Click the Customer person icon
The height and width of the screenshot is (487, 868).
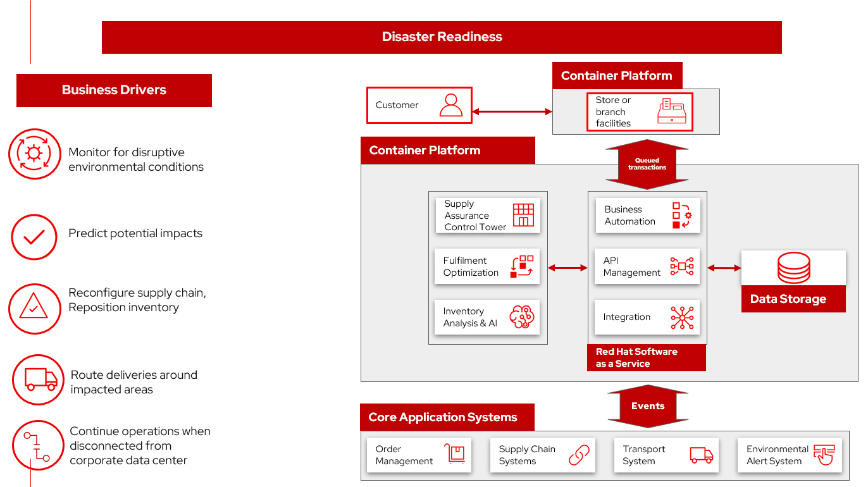pos(450,105)
